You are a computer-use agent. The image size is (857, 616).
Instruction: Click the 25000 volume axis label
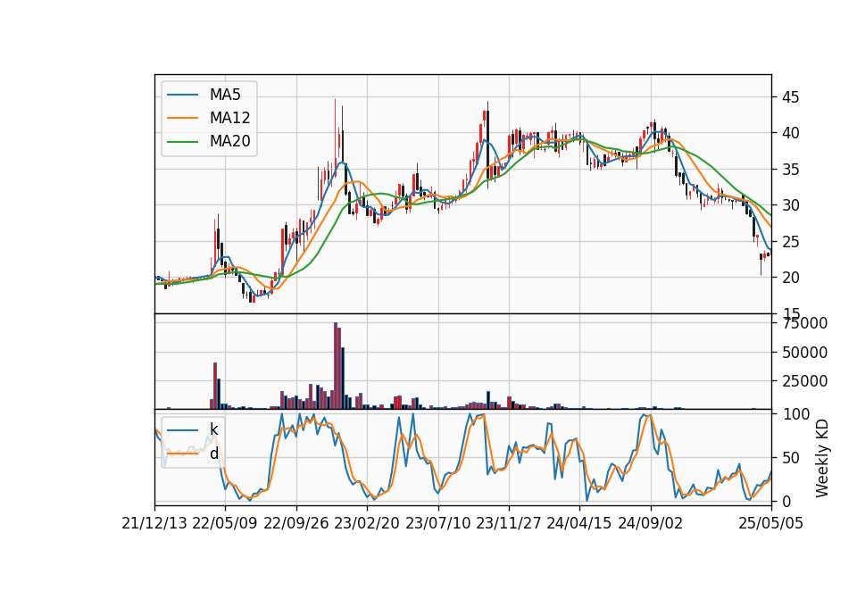click(x=804, y=381)
